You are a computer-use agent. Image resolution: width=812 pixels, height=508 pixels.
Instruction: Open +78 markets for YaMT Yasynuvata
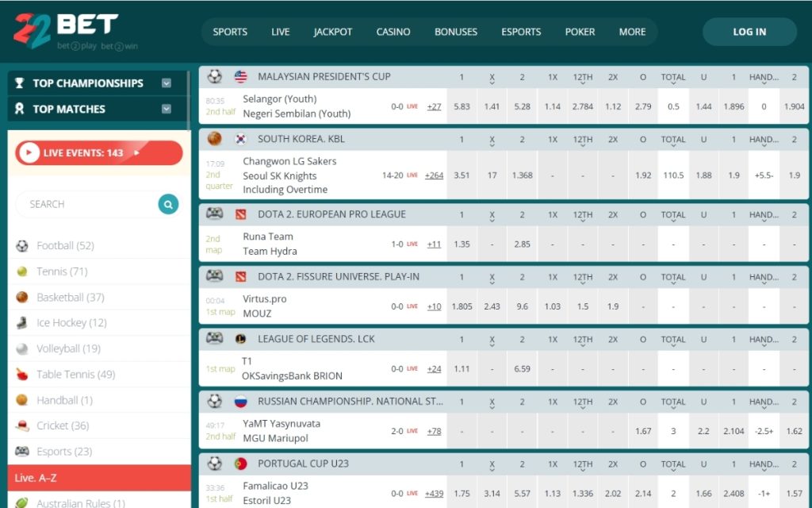point(434,431)
